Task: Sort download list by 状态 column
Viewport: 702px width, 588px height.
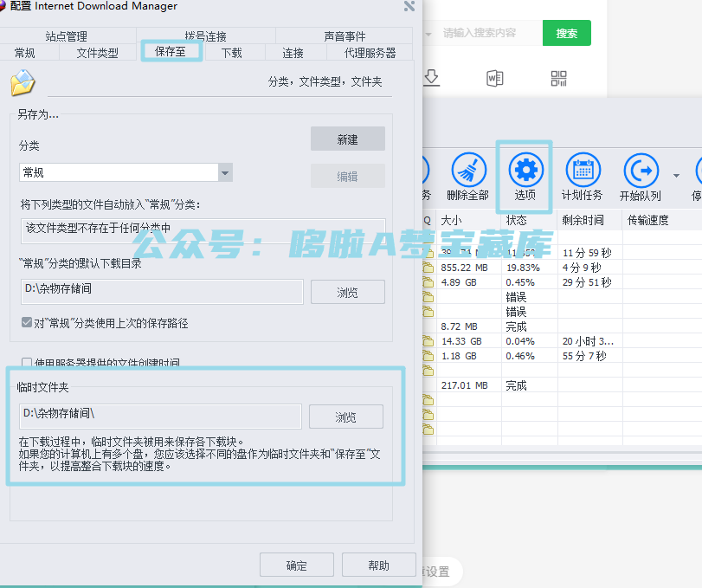Action: pyautogui.click(x=530, y=220)
